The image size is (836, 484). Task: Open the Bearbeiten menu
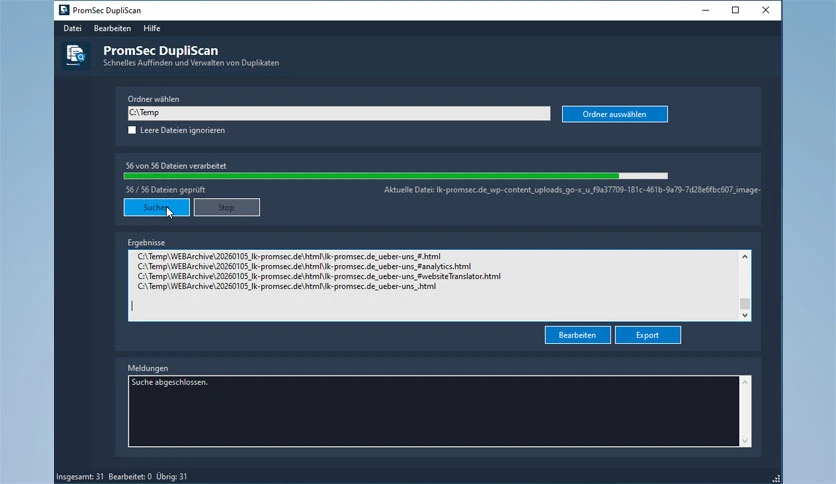point(112,28)
